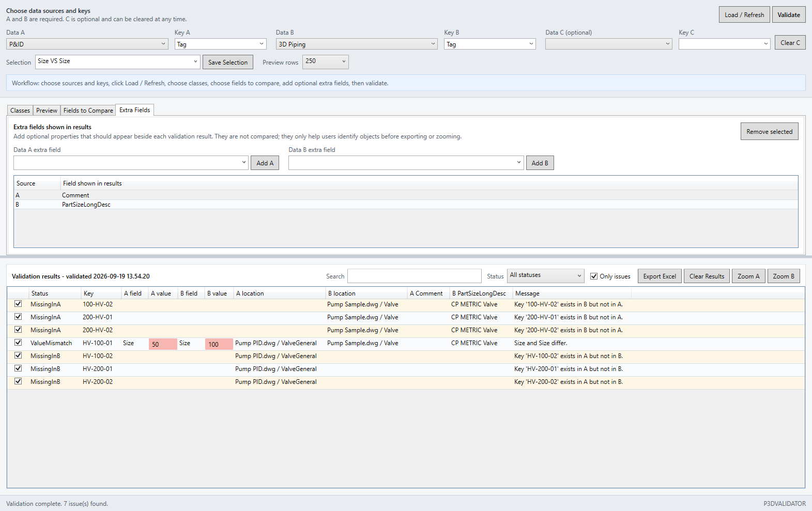The height and width of the screenshot is (511, 812).
Task: Click the Load / Refresh button
Action: tap(744, 14)
